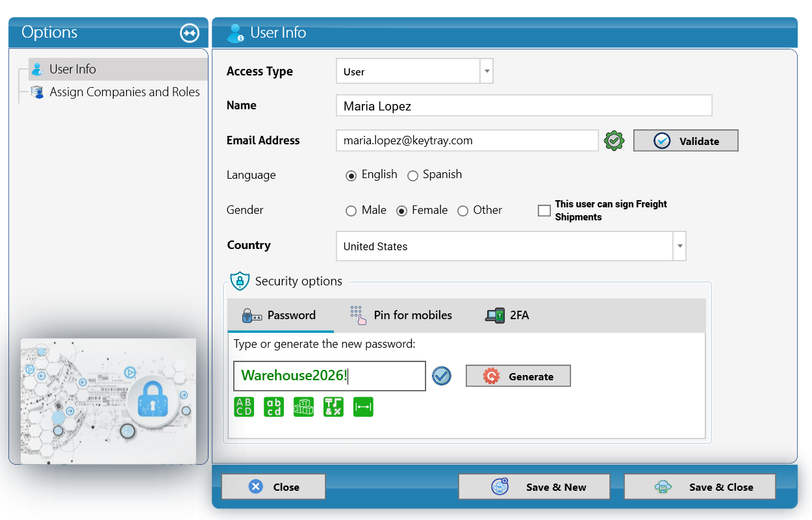The width and height of the screenshot is (812, 520).
Task: Focus the new password input field
Action: click(329, 376)
